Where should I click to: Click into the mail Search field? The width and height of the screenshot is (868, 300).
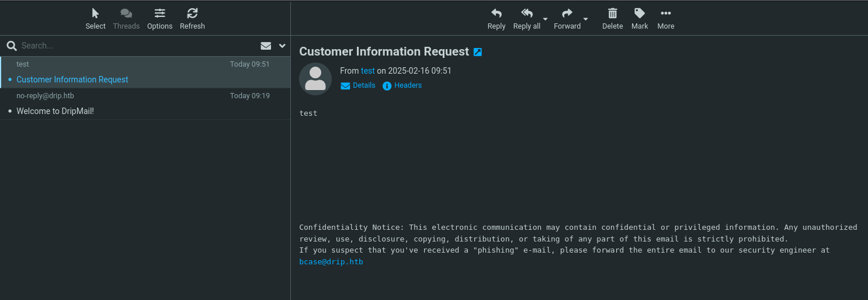(x=134, y=46)
